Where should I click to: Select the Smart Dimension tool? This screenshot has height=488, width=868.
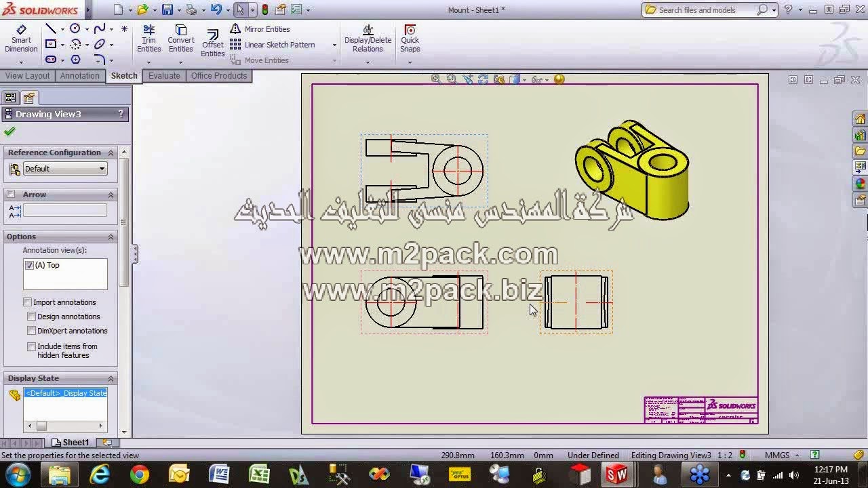click(21, 39)
